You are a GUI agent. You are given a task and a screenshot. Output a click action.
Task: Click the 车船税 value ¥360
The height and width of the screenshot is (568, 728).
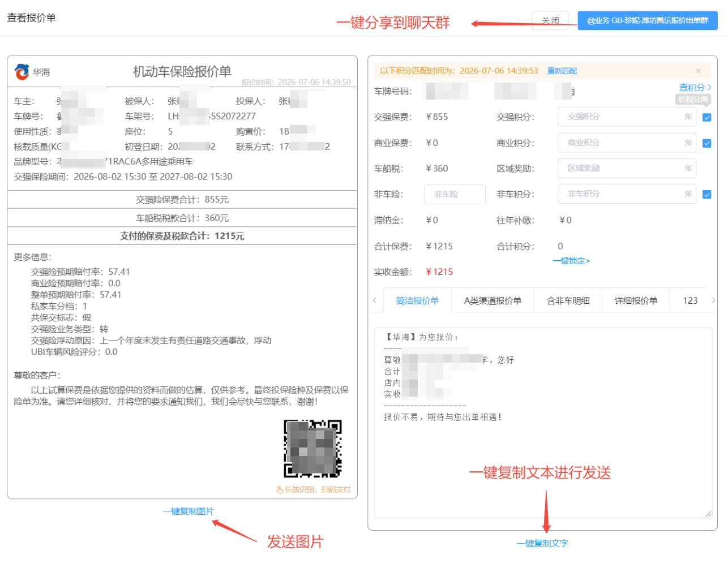[436, 168]
